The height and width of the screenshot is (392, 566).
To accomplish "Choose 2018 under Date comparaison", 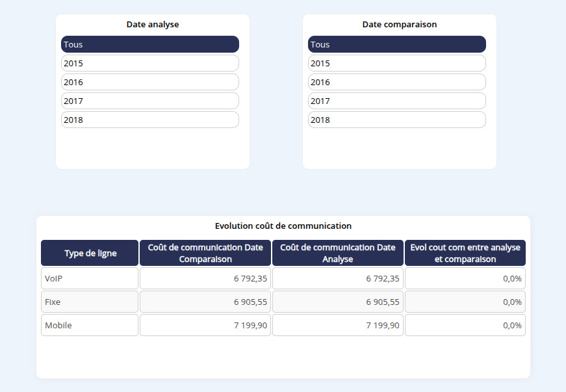I will point(396,120).
